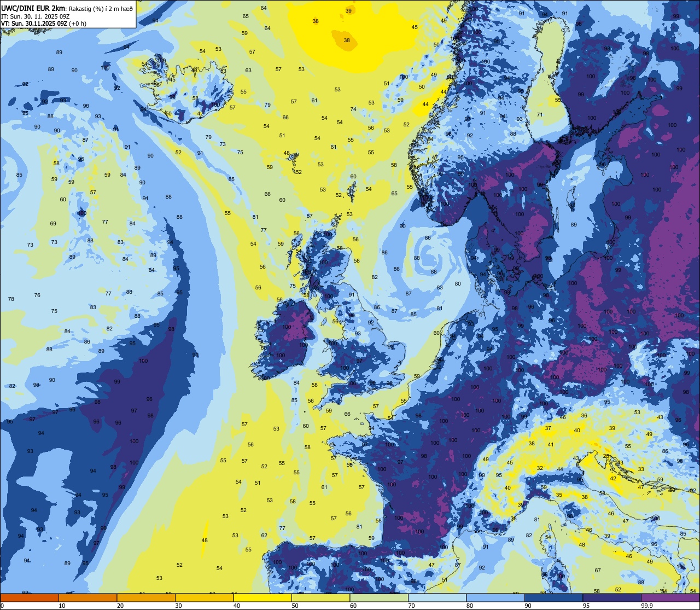Screen dimensions: 700x610
Task: Click the 60–70% light green legend swatch
Action: (x=379, y=598)
